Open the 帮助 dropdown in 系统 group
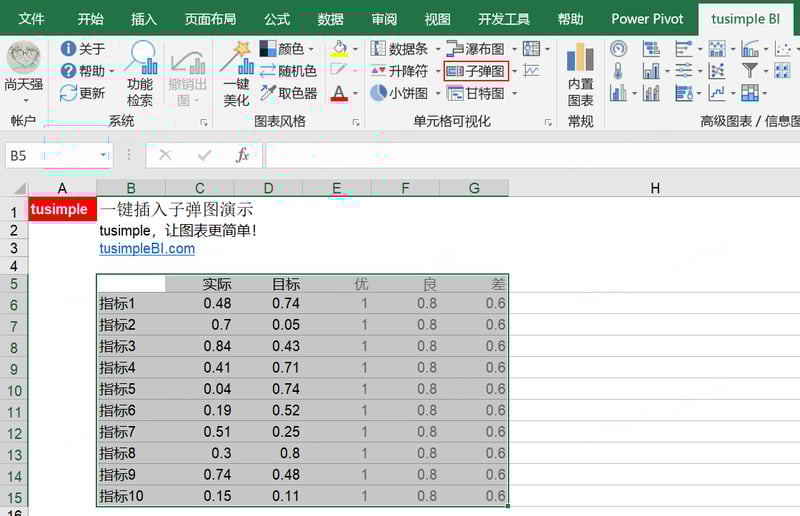Image resolution: width=800 pixels, height=516 pixels. tap(112, 71)
